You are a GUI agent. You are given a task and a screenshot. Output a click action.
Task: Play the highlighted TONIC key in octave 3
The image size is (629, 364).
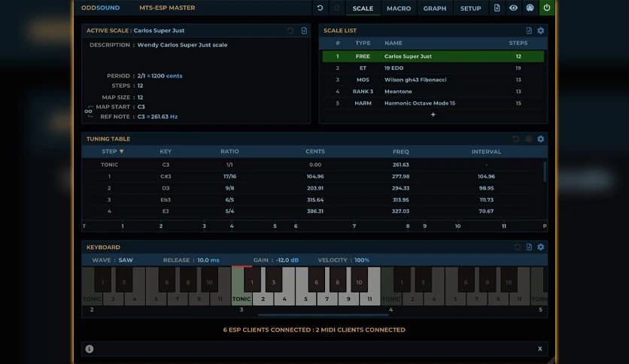point(242,293)
